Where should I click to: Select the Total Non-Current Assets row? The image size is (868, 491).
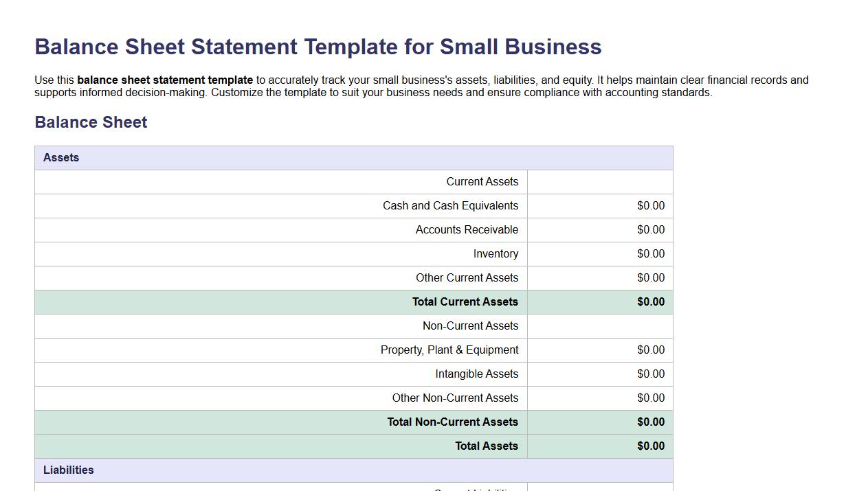pyautogui.click(x=452, y=422)
